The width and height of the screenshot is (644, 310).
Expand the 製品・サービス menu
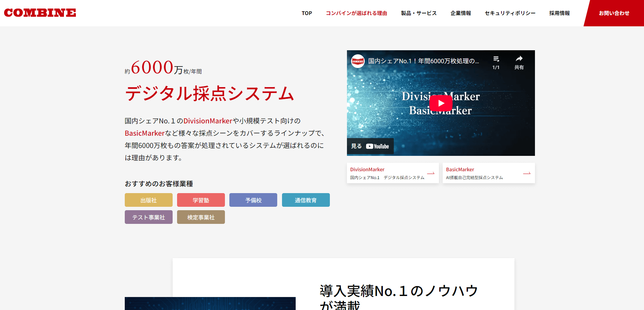point(419,13)
